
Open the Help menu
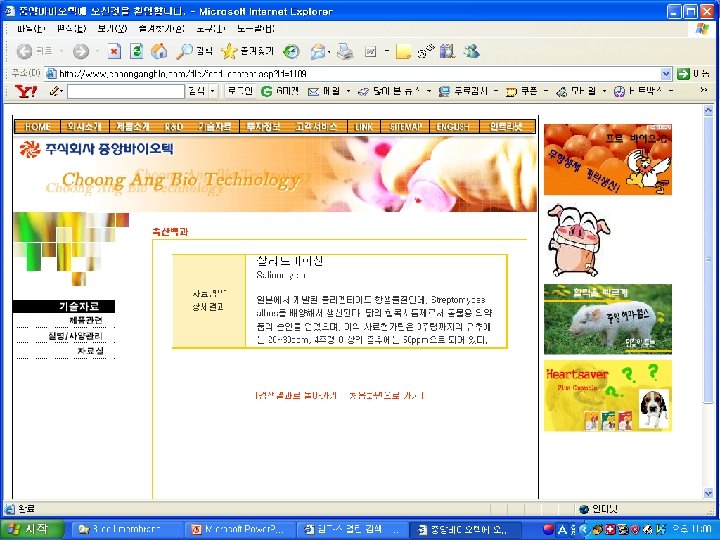[x=256, y=29]
